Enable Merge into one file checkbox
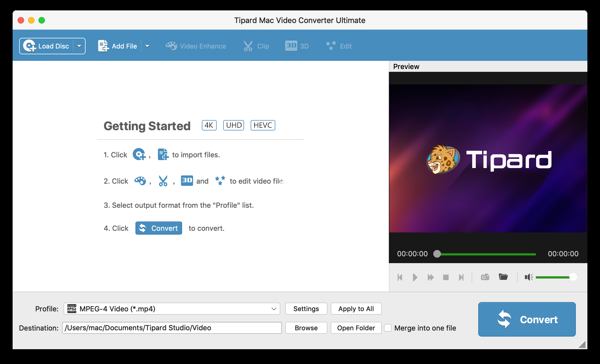 388,328
